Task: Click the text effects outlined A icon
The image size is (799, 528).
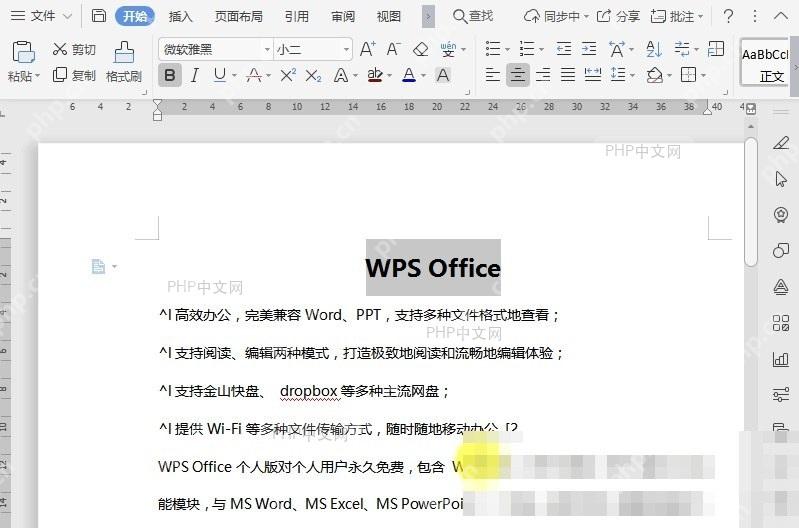Action: point(341,76)
